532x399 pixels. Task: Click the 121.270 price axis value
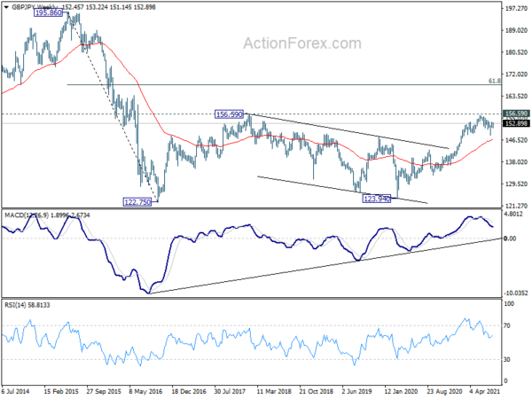[516, 206]
